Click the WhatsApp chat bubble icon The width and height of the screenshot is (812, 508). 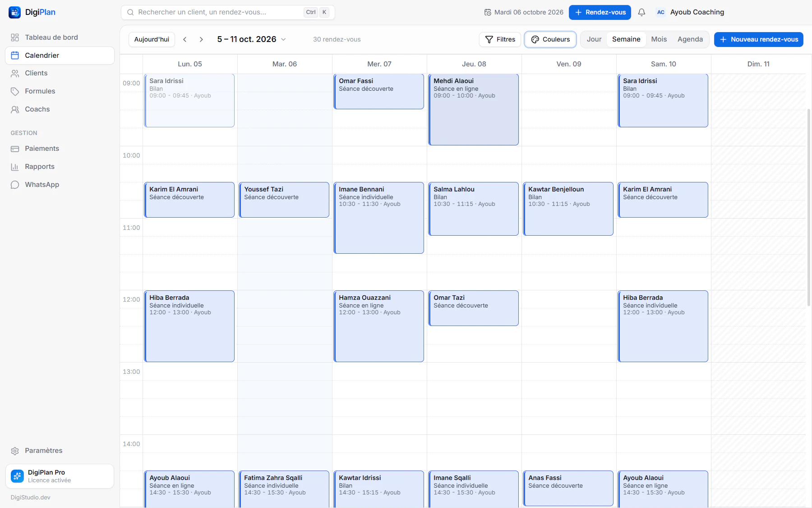(15, 185)
